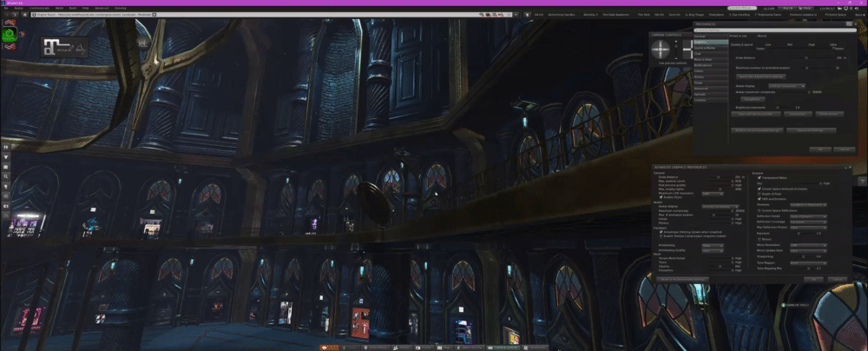
Task: Click the magnifier search icon in left toolbar
Action: tap(5, 175)
